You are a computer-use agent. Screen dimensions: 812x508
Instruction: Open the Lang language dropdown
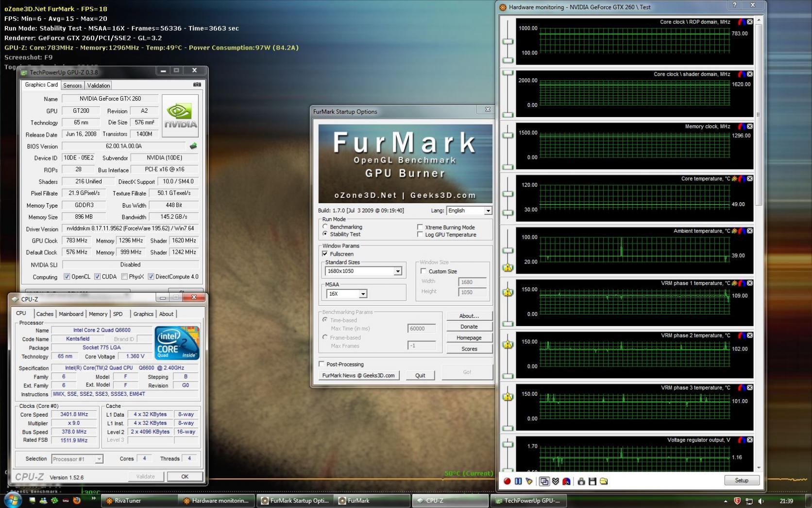click(x=488, y=210)
